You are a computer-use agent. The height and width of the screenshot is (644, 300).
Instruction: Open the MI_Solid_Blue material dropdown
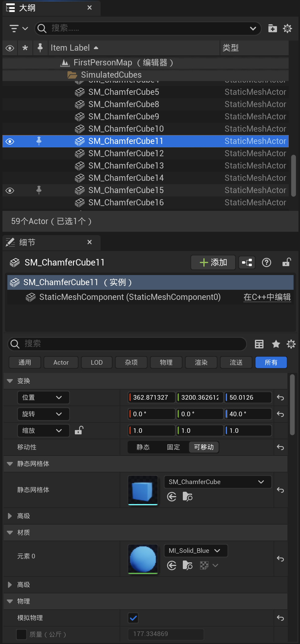click(x=196, y=551)
